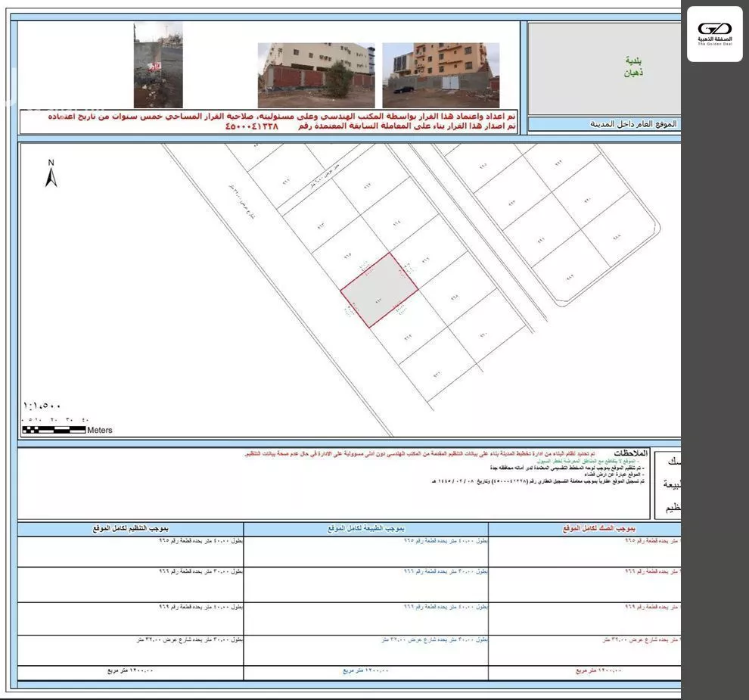Click the Meters label beside the scale bar
749x700 pixels.
99,430
